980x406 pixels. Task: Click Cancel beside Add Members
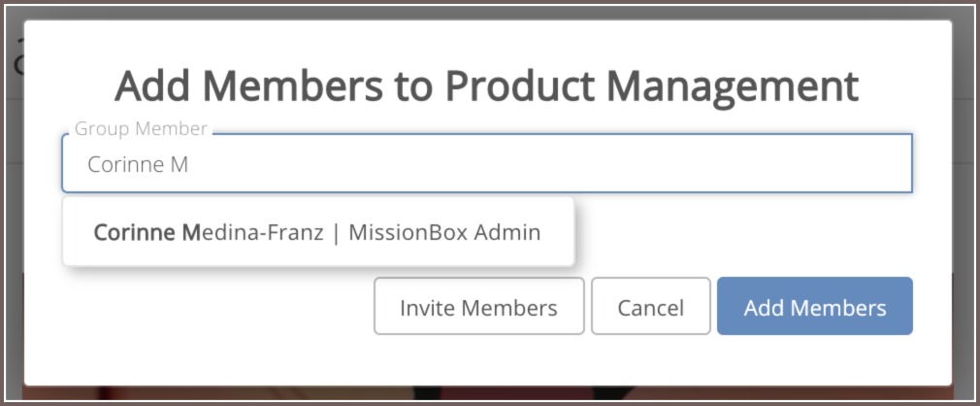pos(651,307)
